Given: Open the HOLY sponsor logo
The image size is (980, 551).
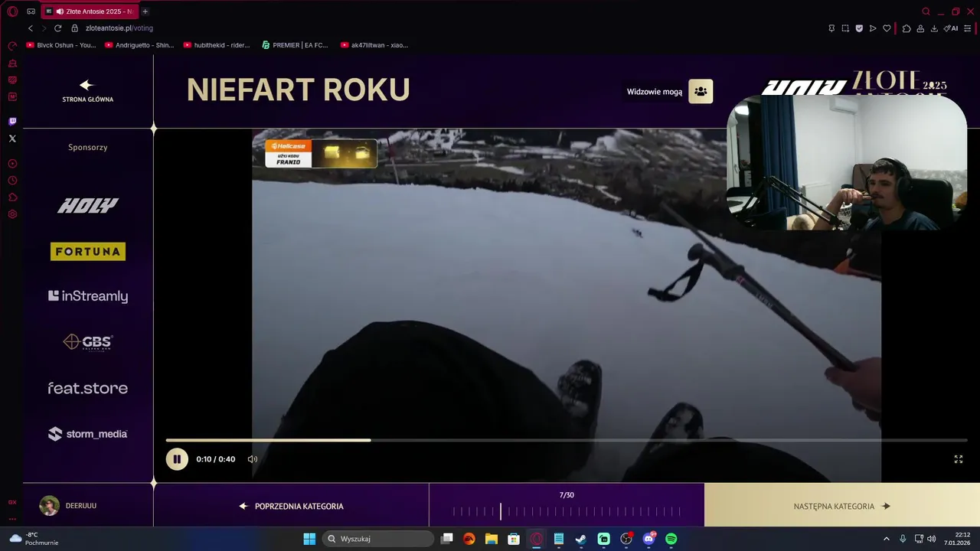Looking at the screenshot, I should [x=88, y=205].
